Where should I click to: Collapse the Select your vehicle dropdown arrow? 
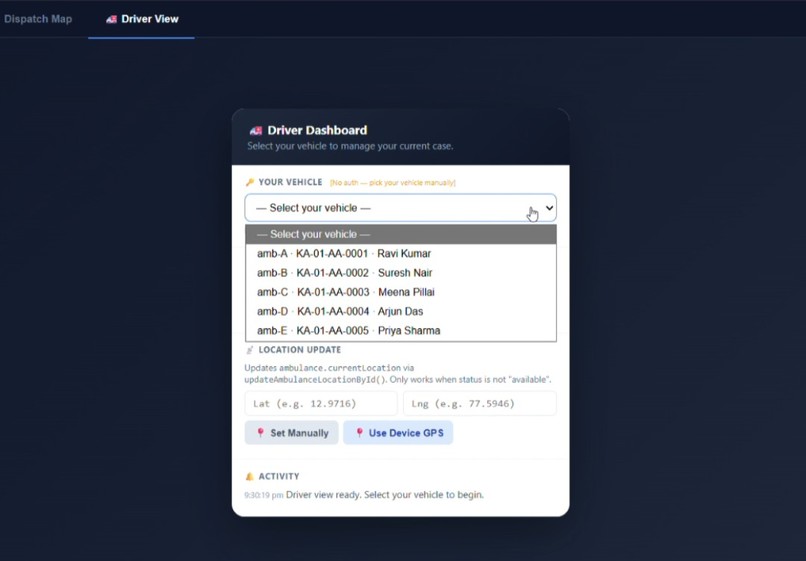pyautogui.click(x=549, y=208)
